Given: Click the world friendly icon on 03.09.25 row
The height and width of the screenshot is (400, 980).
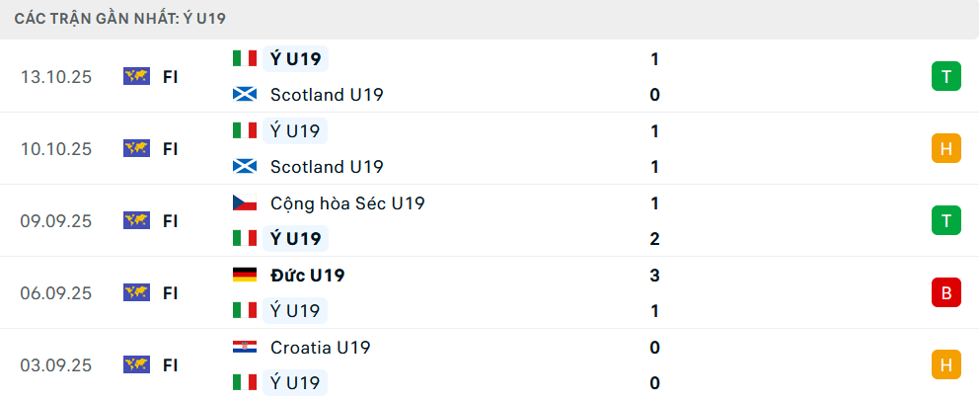Looking at the screenshot, I should coord(136,364).
